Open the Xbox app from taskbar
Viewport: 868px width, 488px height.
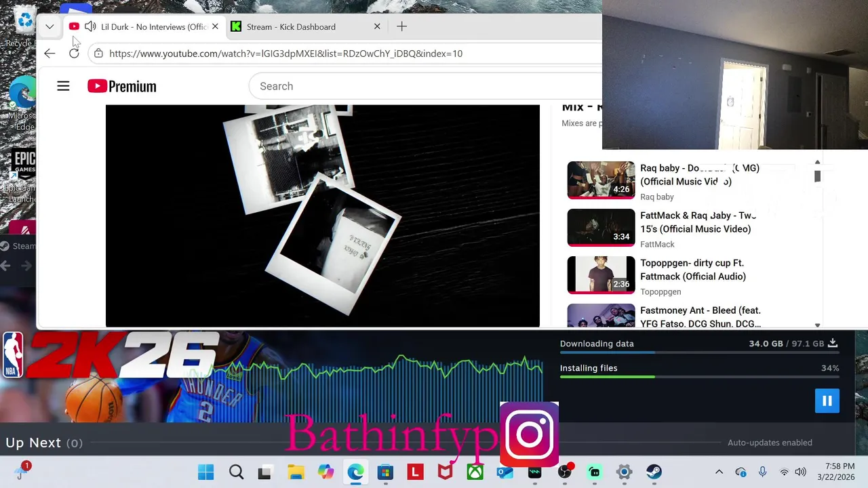pyautogui.click(x=475, y=472)
